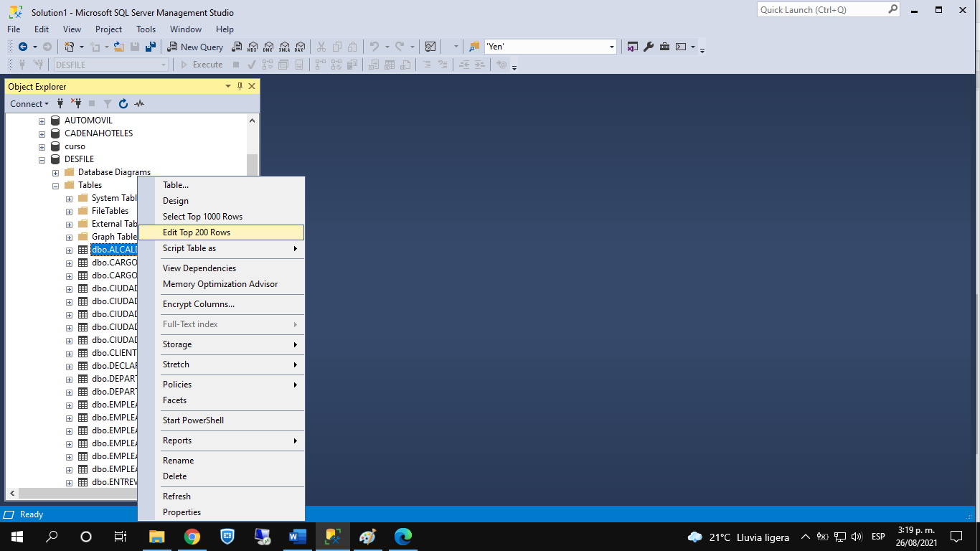Pin the Object Explorer panel

point(240,86)
